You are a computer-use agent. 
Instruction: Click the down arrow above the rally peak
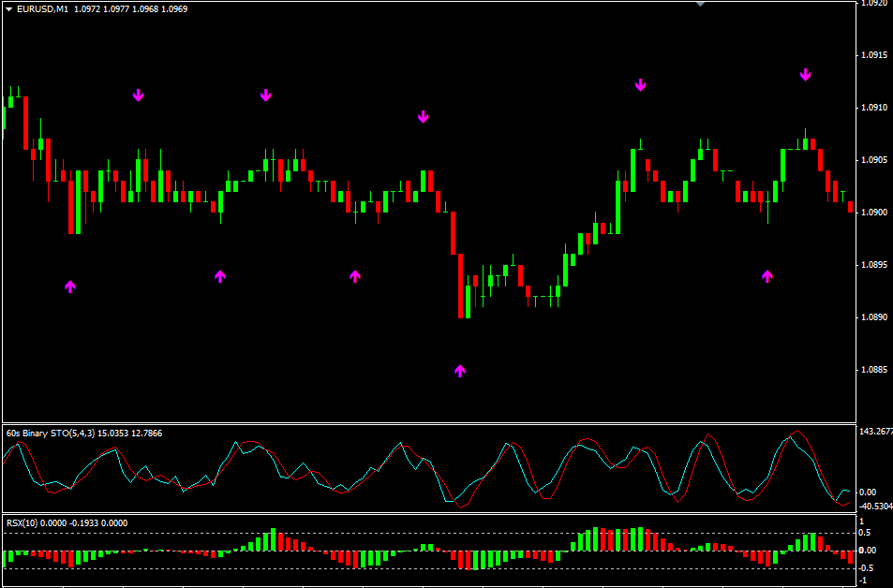point(640,84)
